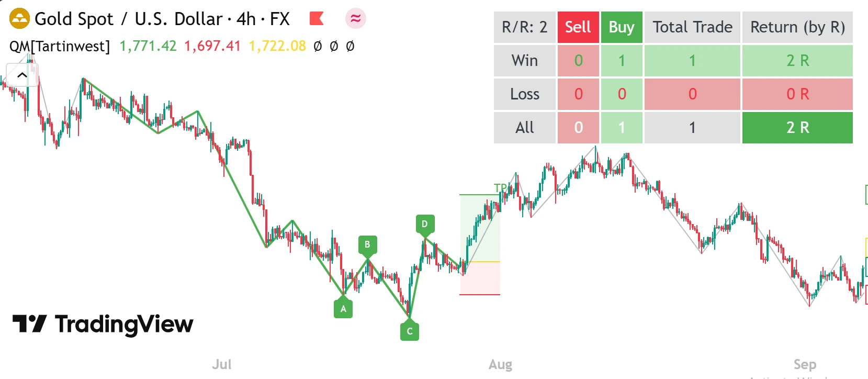
Task: Select the QM[Tartinwest] indicator name
Action: point(60,46)
